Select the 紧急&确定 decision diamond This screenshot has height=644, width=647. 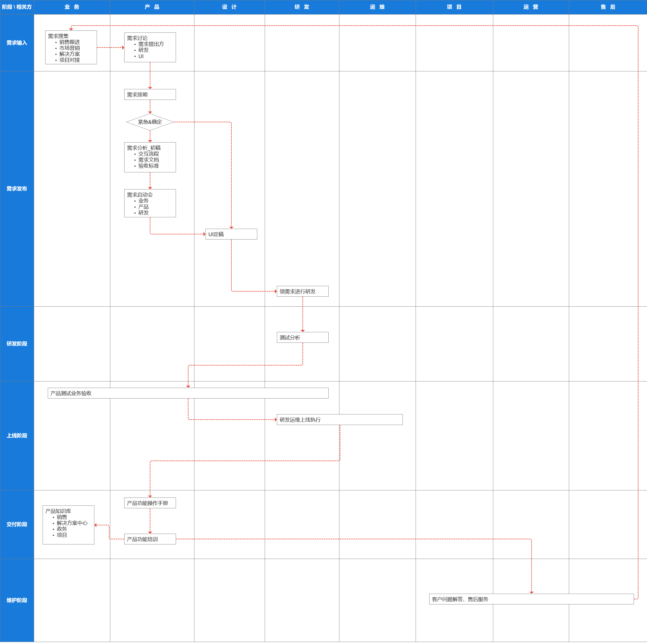coord(150,122)
